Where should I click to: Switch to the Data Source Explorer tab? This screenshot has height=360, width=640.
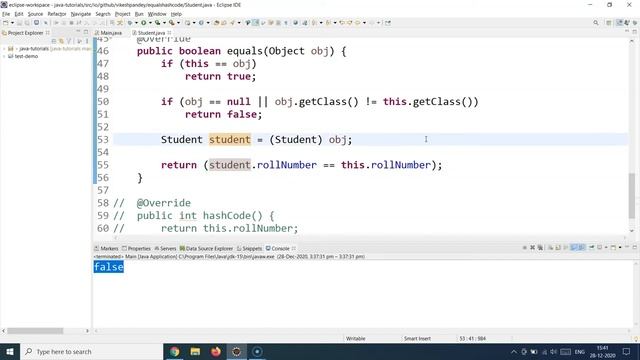coord(206,248)
